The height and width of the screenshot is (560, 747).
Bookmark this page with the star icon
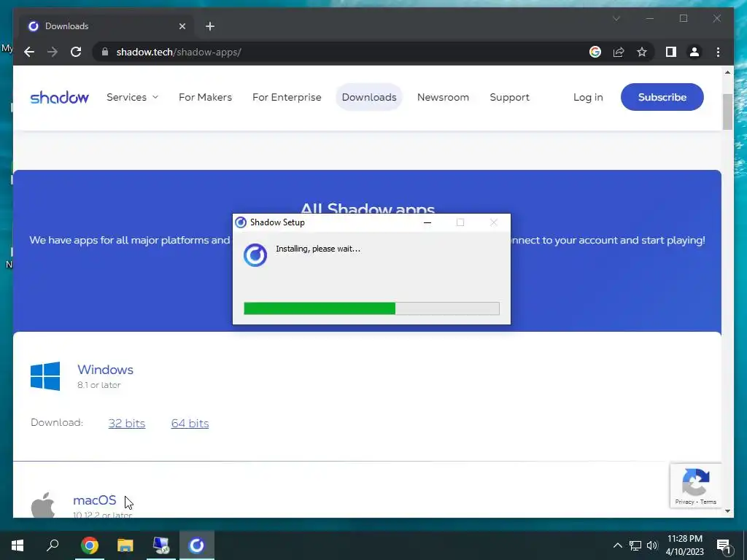(642, 52)
